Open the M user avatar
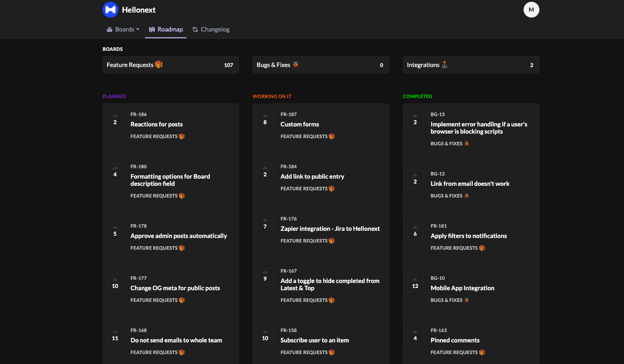Image resolution: width=624 pixels, height=364 pixels. click(x=531, y=9)
